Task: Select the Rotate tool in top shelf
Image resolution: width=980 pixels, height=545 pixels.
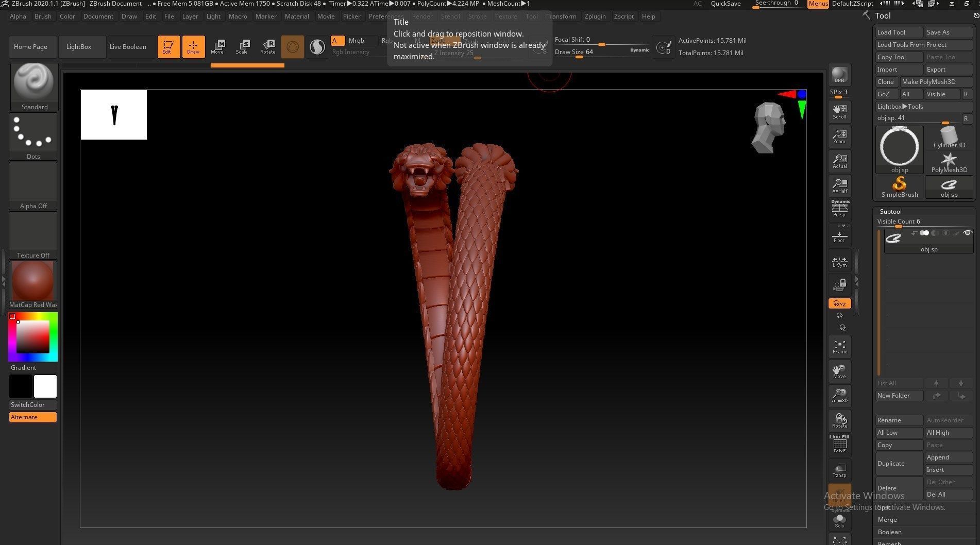Action: 267,46
